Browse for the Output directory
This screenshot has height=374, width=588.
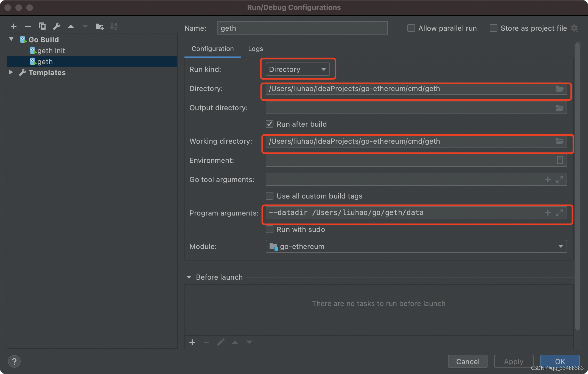[559, 108]
